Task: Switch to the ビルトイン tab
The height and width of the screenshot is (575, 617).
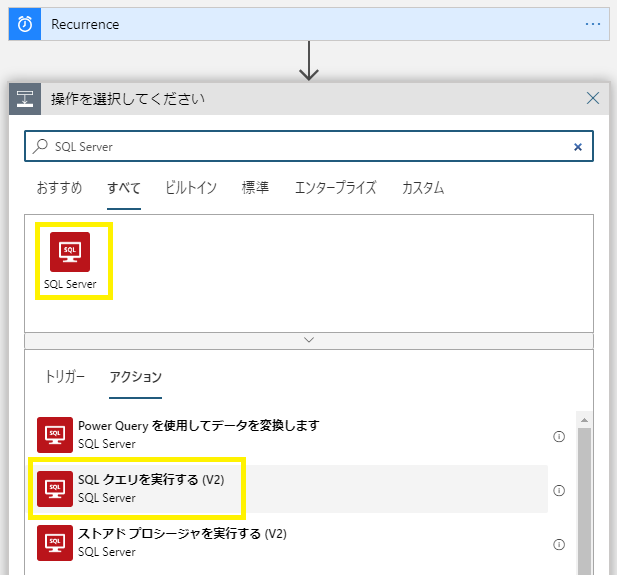Action: tap(191, 188)
